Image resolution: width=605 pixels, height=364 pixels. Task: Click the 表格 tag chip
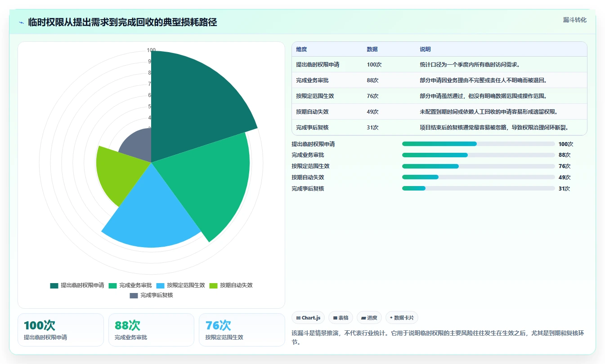tap(341, 318)
